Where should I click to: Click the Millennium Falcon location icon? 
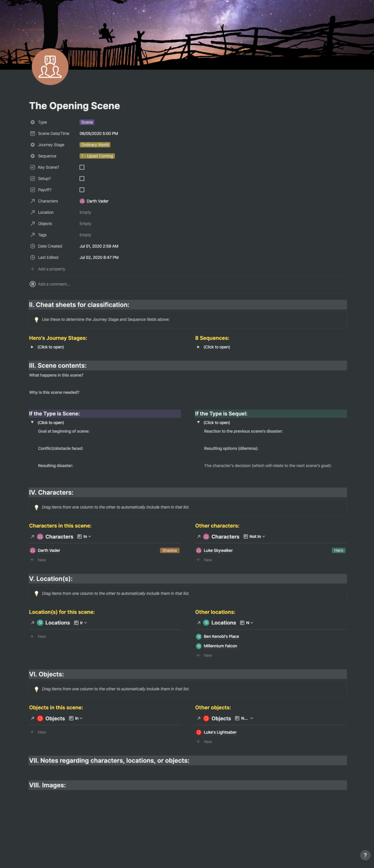pos(199,646)
